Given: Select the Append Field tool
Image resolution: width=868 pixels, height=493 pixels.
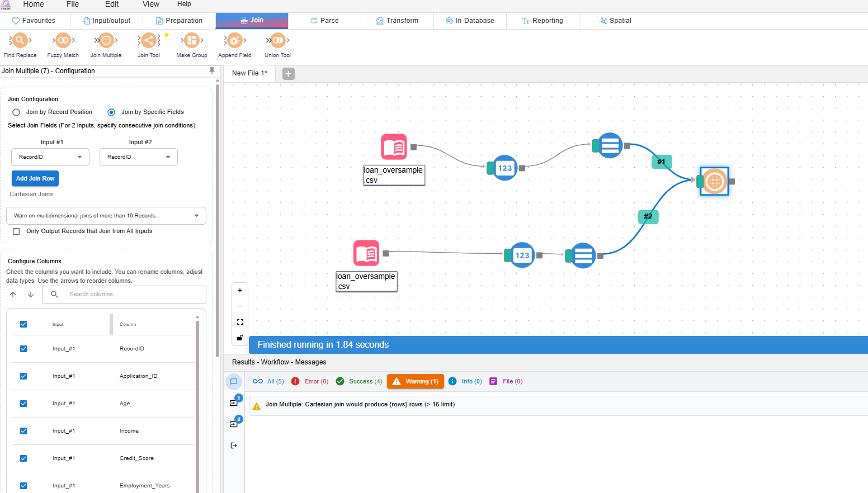Looking at the screenshot, I should pos(234,41).
